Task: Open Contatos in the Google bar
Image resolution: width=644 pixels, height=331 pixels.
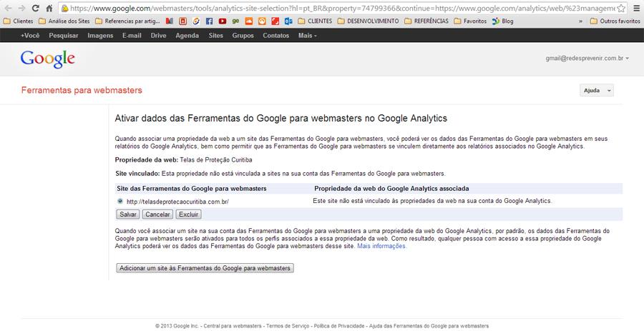Action: (x=276, y=36)
